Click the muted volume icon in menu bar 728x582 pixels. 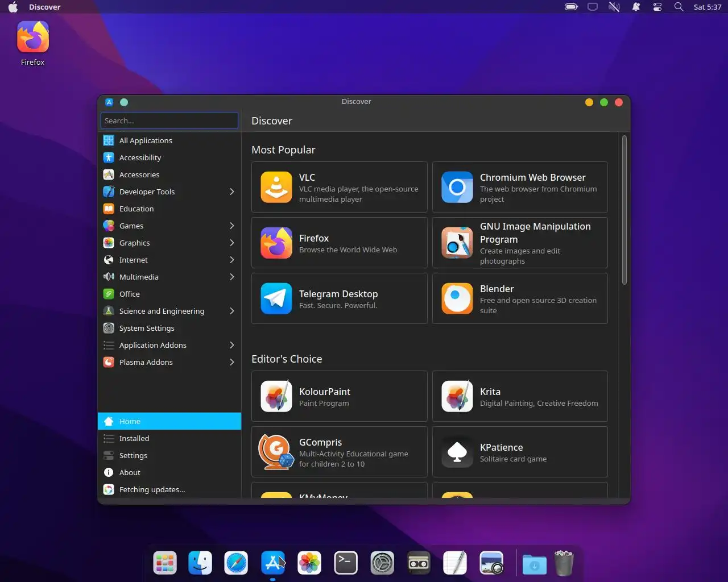pyautogui.click(x=614, y=7)
